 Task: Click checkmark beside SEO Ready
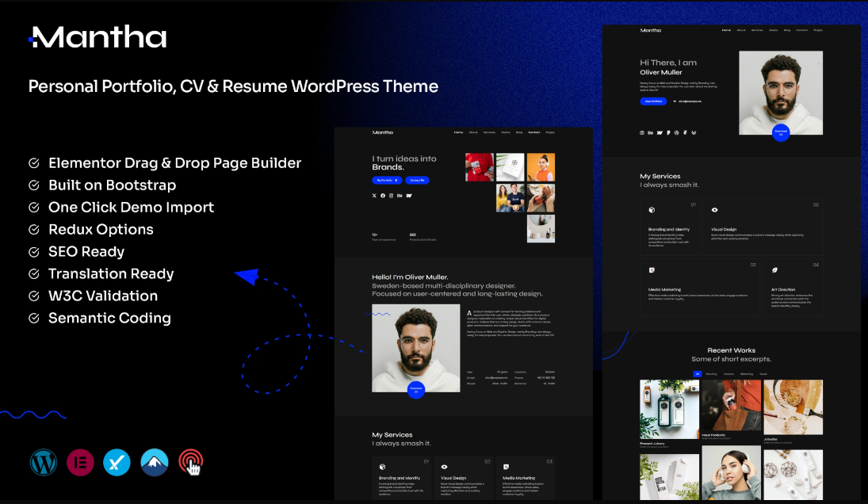pos(34,252)
